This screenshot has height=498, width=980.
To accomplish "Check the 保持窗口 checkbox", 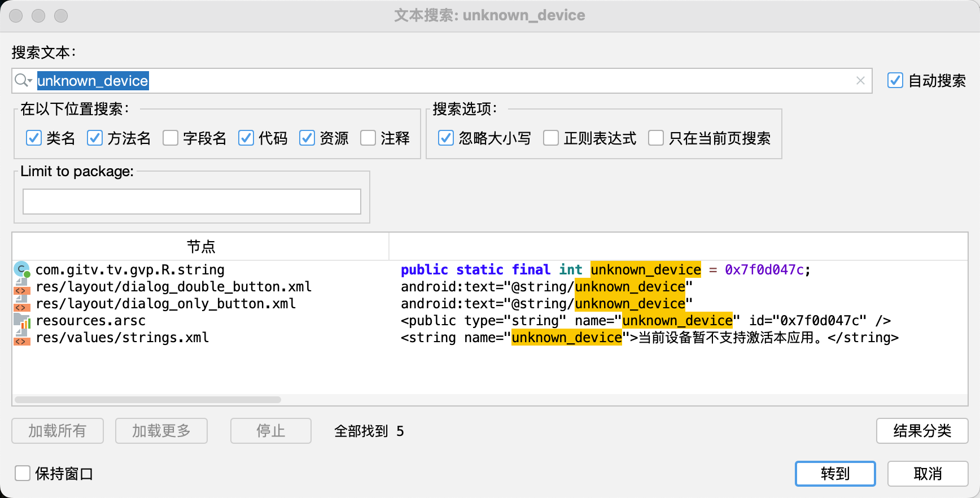I will pyautogui.click(x=23, y=473).
